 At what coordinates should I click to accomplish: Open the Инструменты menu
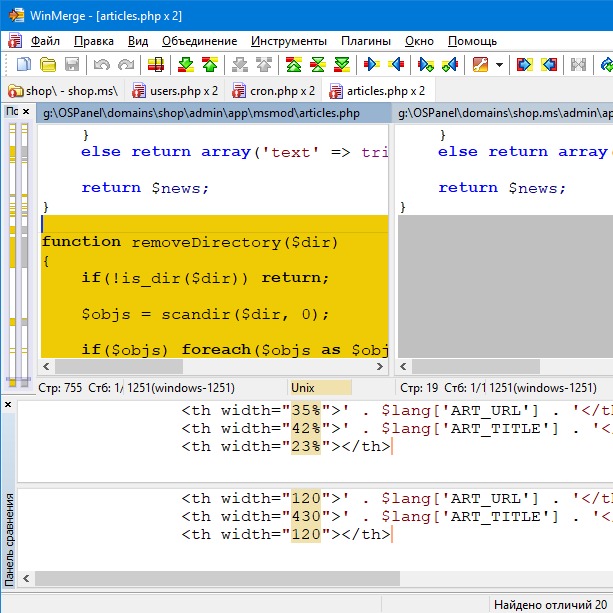288,41
